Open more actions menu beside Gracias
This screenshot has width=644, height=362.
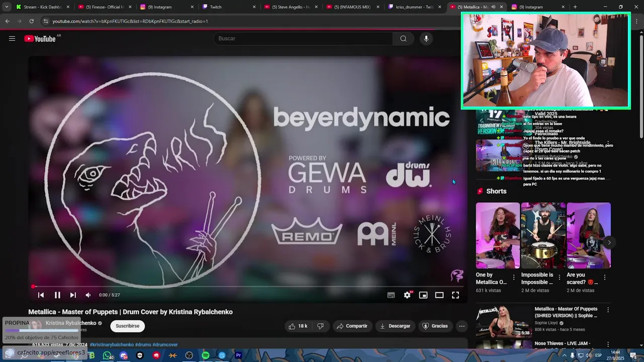[461, 326]
